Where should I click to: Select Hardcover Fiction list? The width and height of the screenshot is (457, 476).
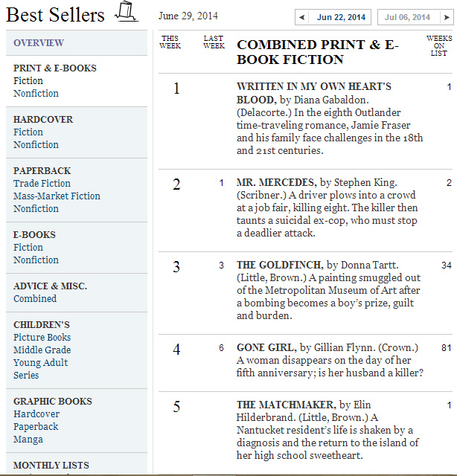click(28, 132)
